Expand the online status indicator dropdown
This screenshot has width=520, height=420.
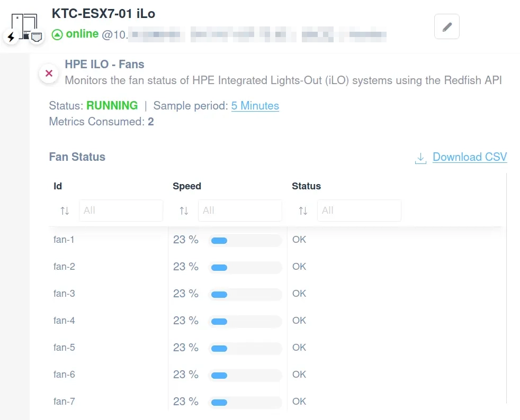[57, 34]
